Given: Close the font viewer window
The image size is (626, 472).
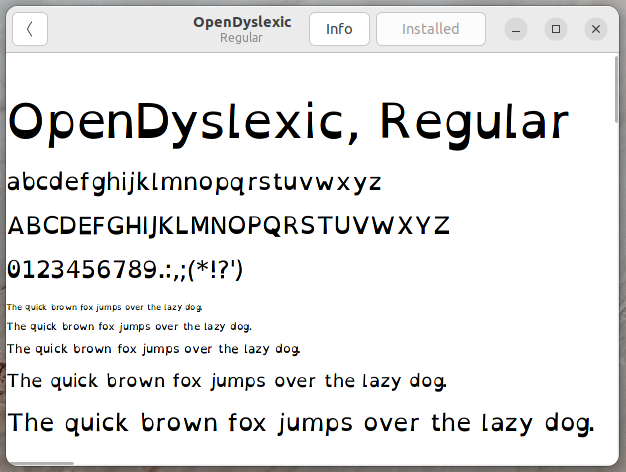Looking at the screenshot, I should 596,29.
